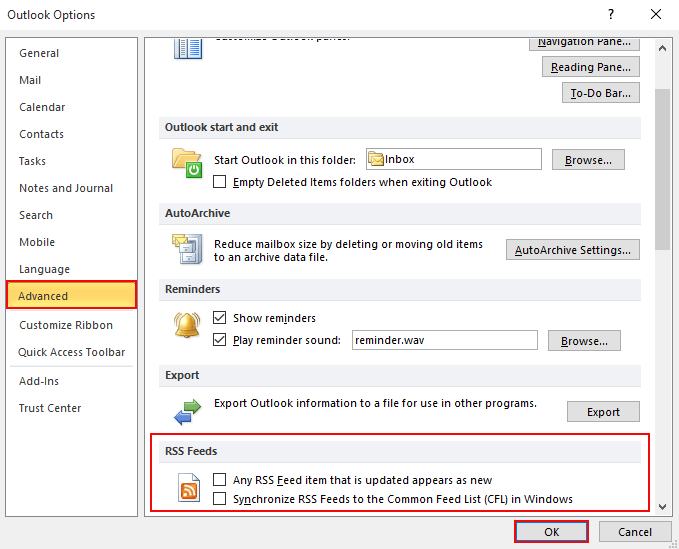Click the AutoArchive section heading
This screenshot has width=679, height=549.
(197, 213)
